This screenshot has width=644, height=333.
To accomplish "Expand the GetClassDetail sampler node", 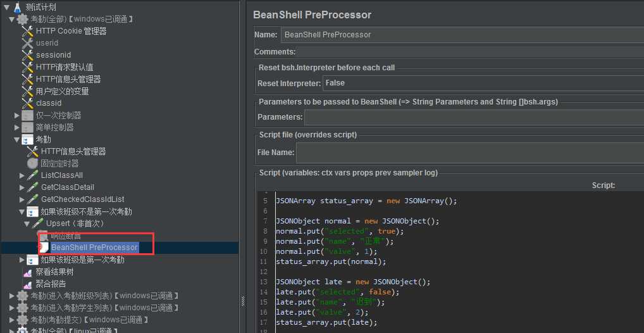I will (x=22, y=187).
